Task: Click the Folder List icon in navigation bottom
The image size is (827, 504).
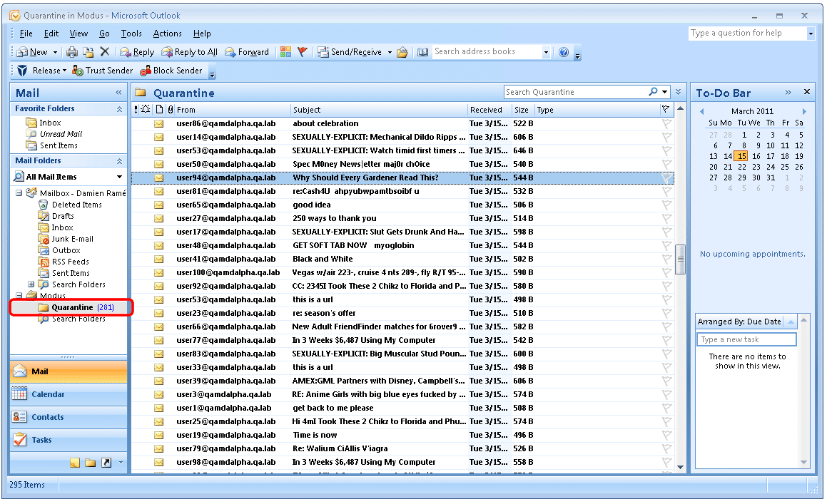Action: point(90,463)
